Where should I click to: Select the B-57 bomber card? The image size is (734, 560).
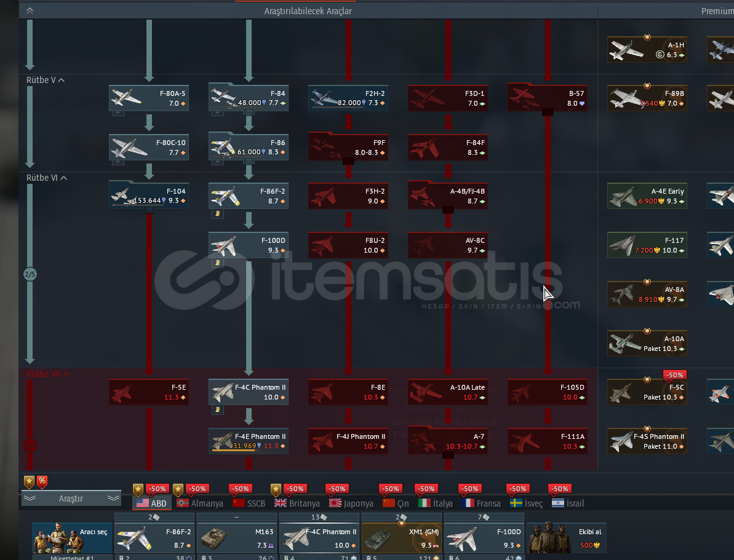[548, 98]
